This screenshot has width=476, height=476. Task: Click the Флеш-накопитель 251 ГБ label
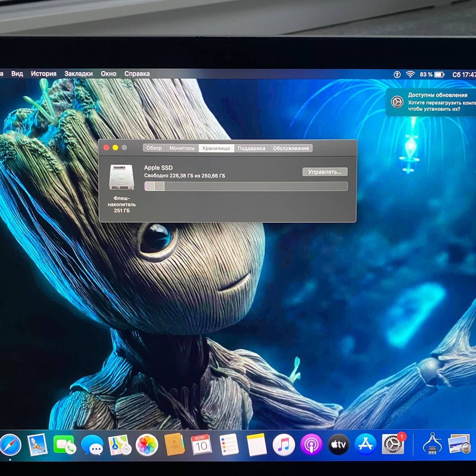(122, 205)
